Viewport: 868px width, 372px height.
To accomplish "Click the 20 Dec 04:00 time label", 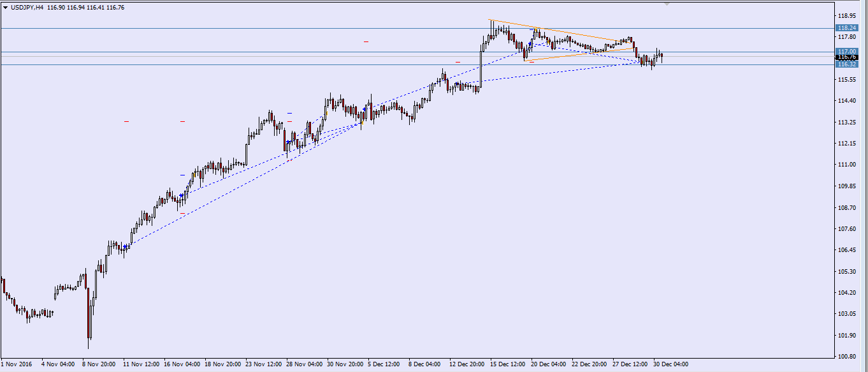I will click(x=549, y=364).
